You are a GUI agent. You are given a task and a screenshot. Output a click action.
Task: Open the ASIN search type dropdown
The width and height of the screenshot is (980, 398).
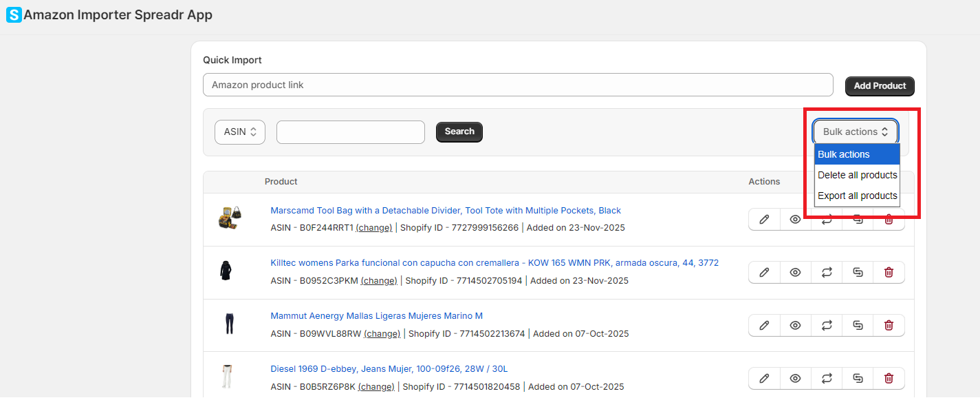coord(240,132)
